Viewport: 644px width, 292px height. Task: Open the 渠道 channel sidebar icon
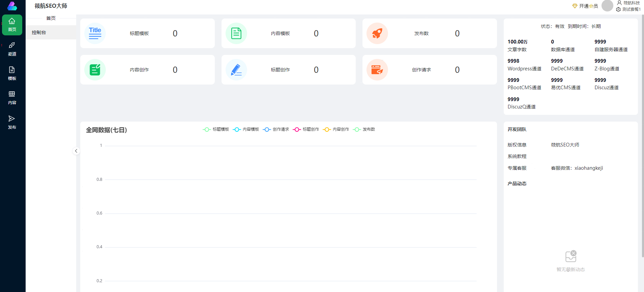point(12,49)
